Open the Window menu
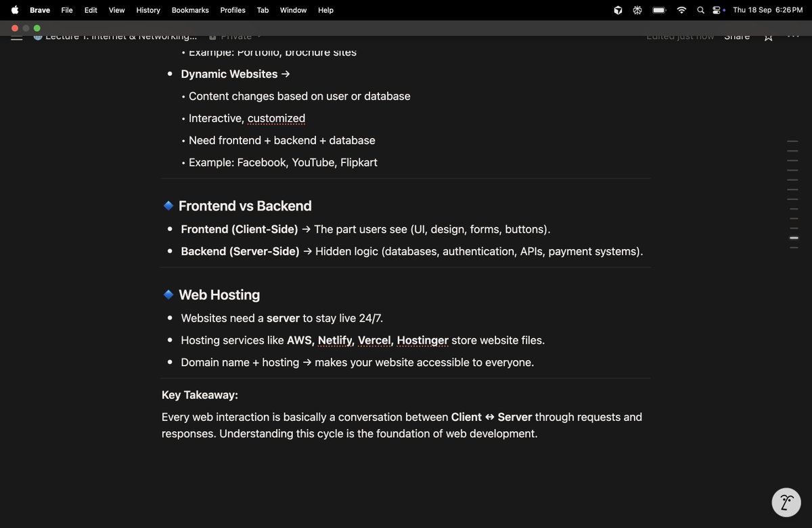This screenshot has height=528, width=812. click(x=293, y=10)
